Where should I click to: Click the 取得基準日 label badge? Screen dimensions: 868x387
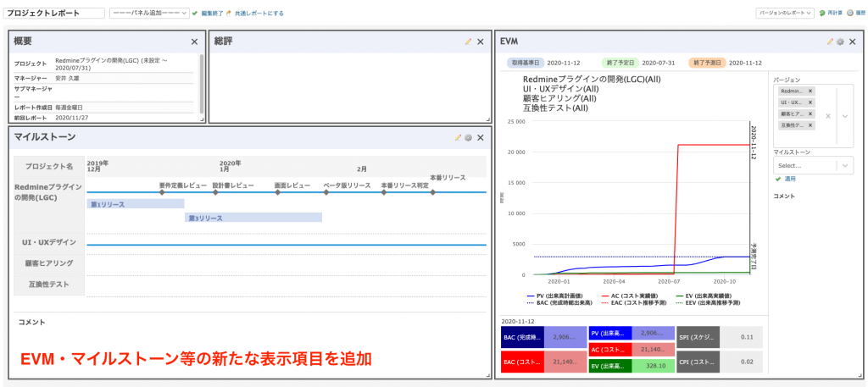[x=526, y=63]
